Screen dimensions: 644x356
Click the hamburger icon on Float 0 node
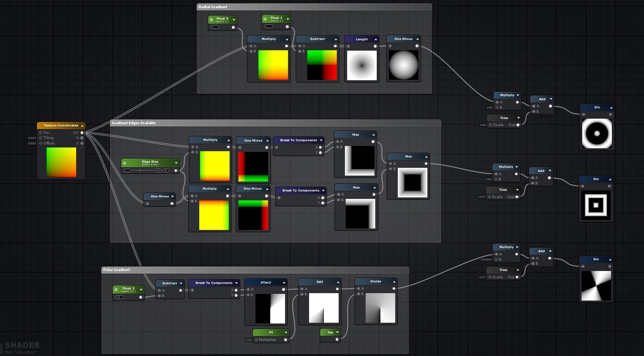tap(211, 20)
